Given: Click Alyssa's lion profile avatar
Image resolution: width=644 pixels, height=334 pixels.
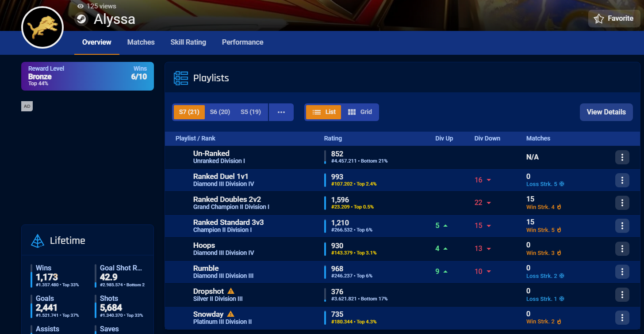Looking at the screenshot, I should 42,27.
